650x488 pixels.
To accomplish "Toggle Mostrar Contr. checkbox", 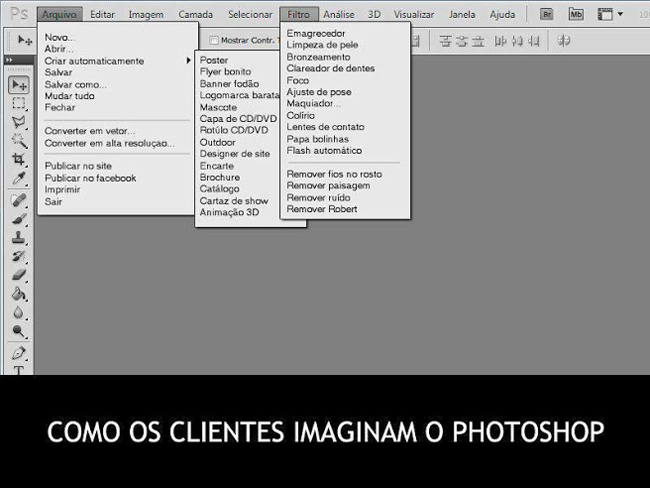I will coord(214,40).
